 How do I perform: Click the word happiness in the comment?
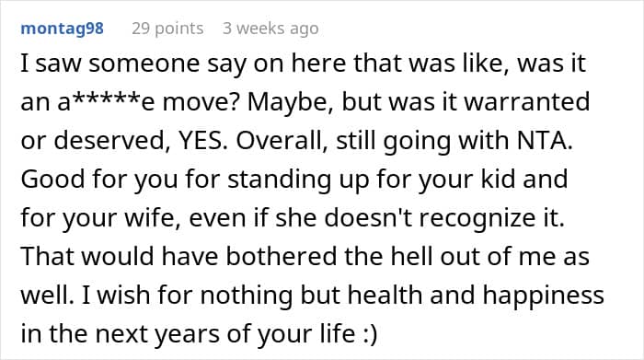pos(543,295)
